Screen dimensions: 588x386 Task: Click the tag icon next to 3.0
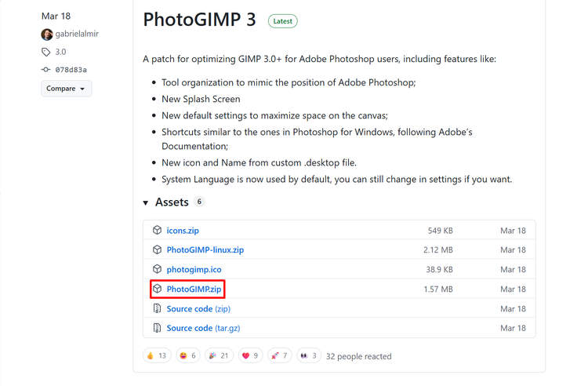point(46,52)
